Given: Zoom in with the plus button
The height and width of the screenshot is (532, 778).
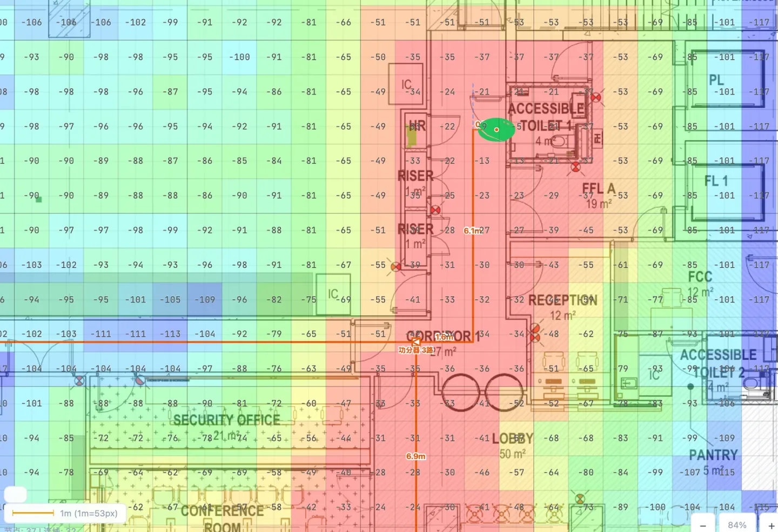Looking at the screenshot, I should click(771, 525).
